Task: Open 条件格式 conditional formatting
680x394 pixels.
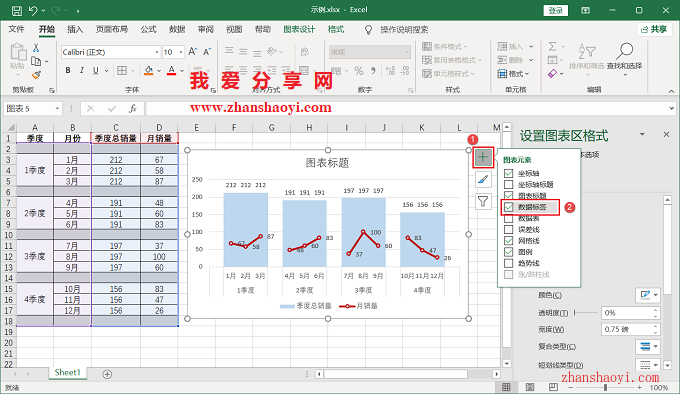Action: pyautogui.click(x=445, y=46)
